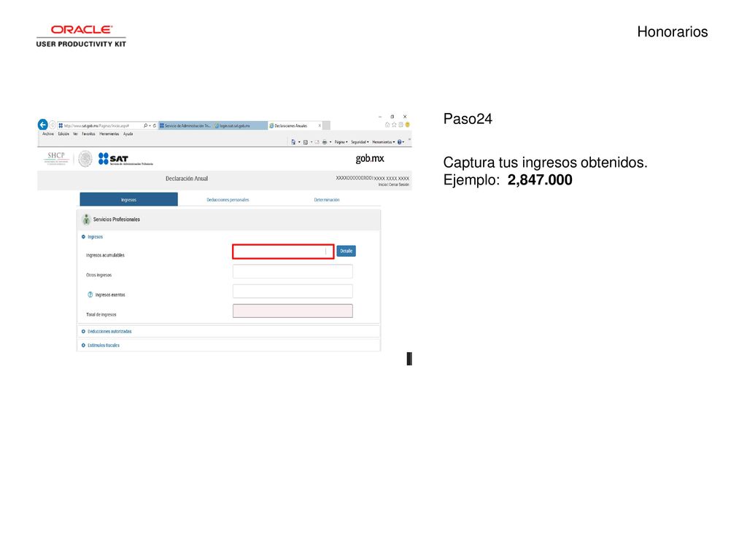Open the Seguridad dropdown in command bar

click(x=360, y=142)
